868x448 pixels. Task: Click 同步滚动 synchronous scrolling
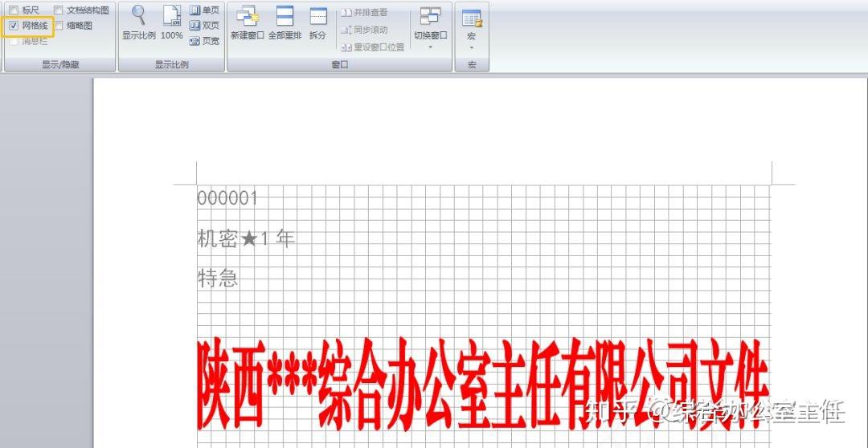(x=364, y=30)
